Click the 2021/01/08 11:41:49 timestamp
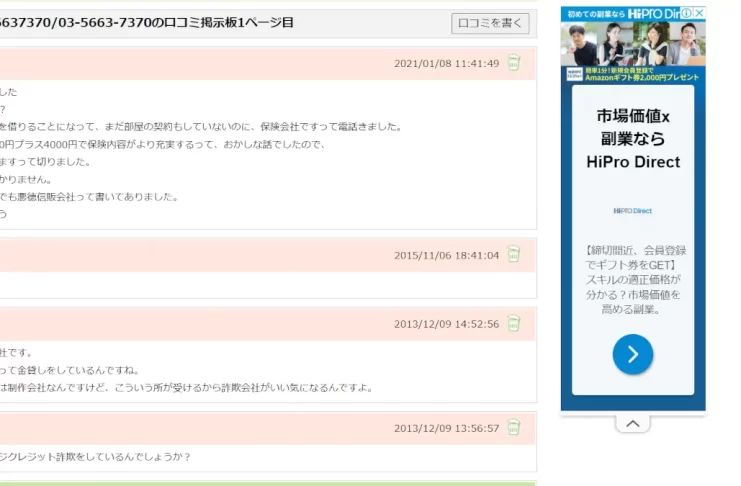The image size is (741, 486). click(446, 63)
